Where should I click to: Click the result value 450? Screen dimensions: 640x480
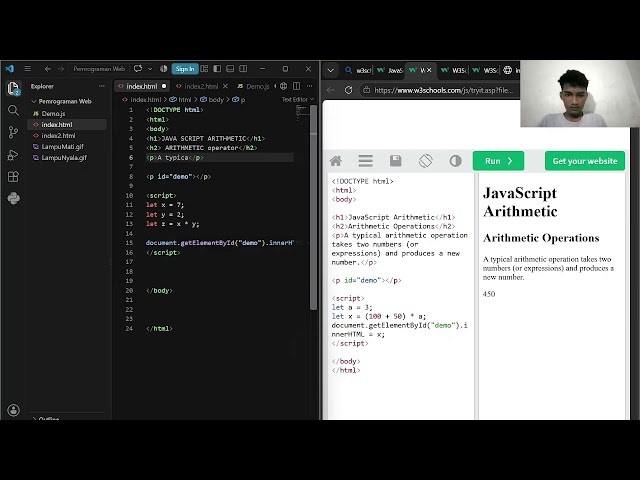(x=489, y=294)
